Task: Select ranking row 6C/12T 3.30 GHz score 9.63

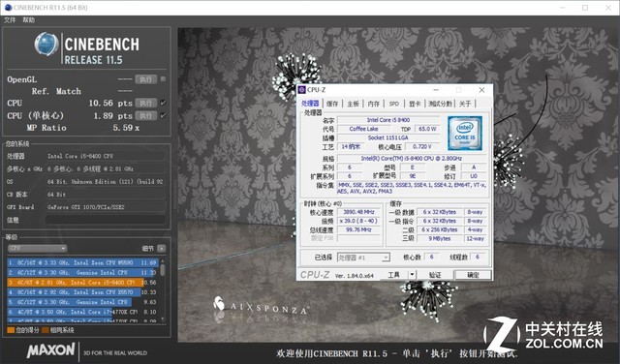Action: 82,302
